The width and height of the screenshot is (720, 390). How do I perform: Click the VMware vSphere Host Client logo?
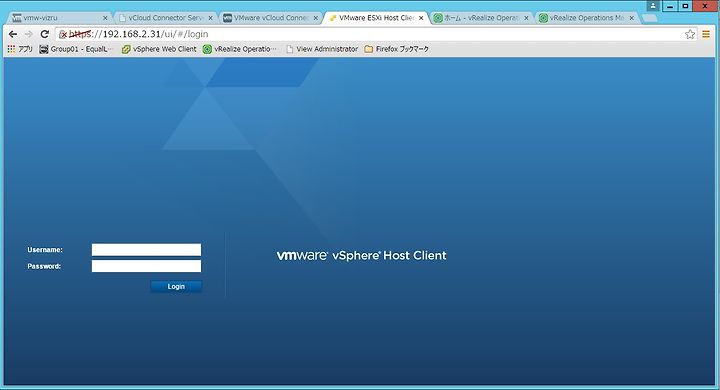click(x=361, y=255)
